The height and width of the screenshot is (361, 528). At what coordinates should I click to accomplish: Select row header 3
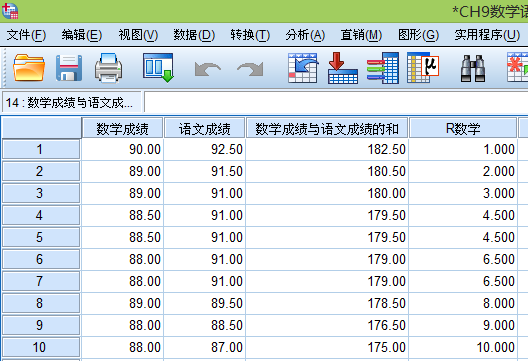click(41, 193)
